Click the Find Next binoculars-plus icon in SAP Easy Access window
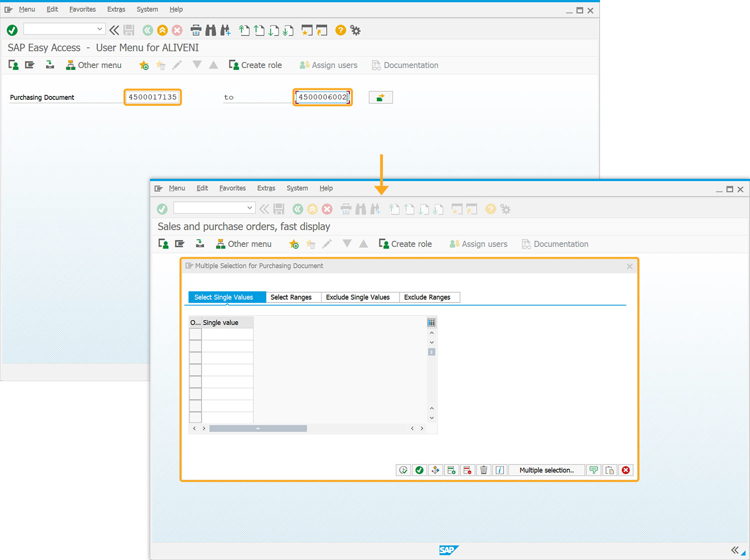This screenshot has width=750, height=560. [225, 30]
